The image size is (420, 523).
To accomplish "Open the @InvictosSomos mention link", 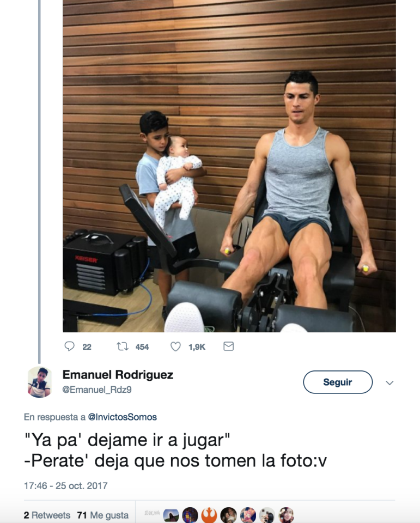I will (122, 417).
